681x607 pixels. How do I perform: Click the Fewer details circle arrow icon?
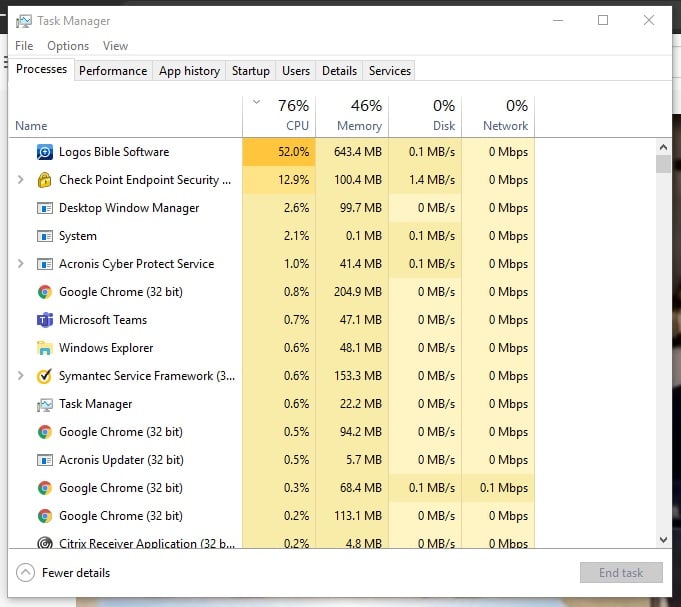25,573
